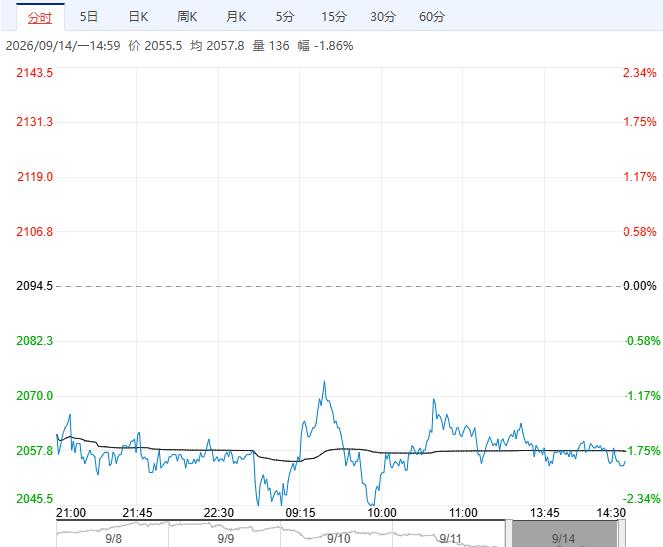663x547 pixels.
Task: Click the highlighted 9/14 range selection
Action: click(564, 535)
